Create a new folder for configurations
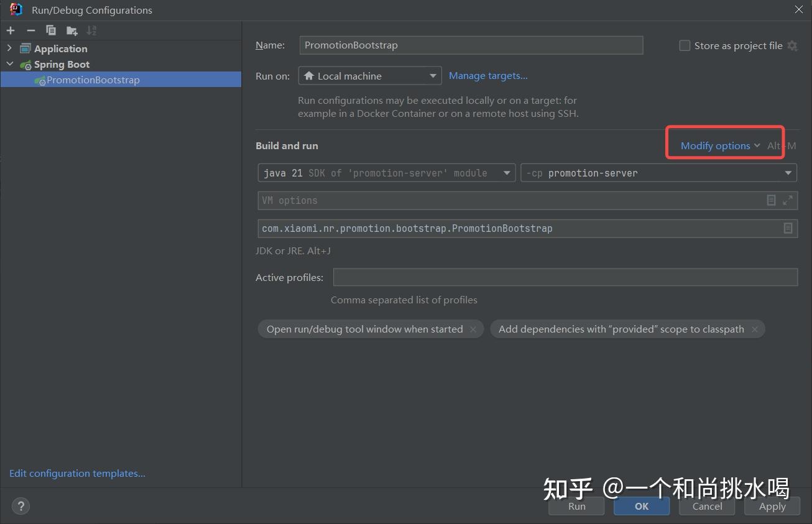Screen dimensions: 812x524 70,30
